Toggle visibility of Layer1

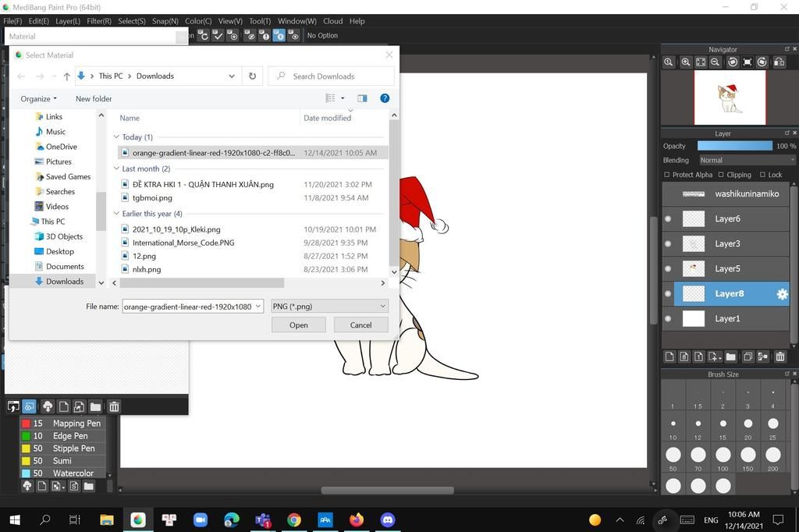click(668, 319)
